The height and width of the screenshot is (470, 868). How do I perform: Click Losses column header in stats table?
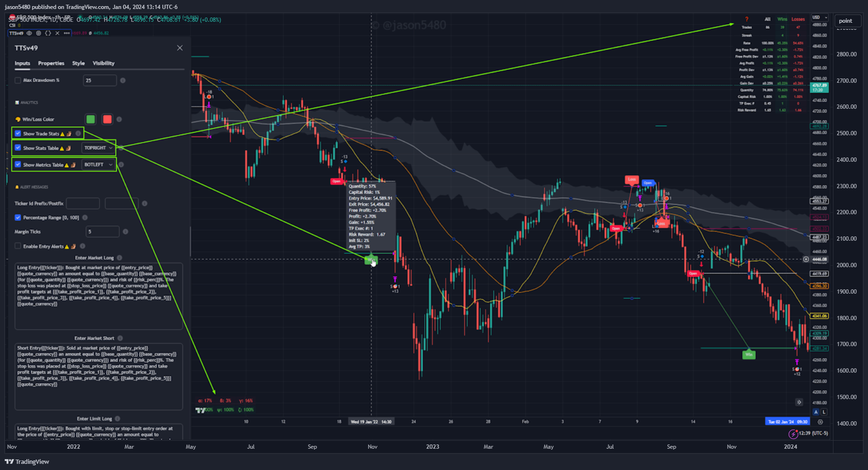[798, 19]
